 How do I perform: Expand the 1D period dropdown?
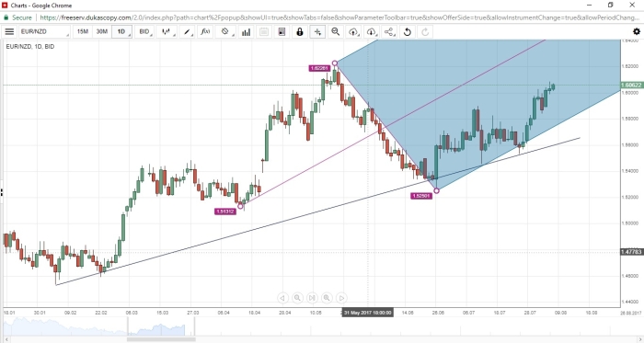point(122,31)
